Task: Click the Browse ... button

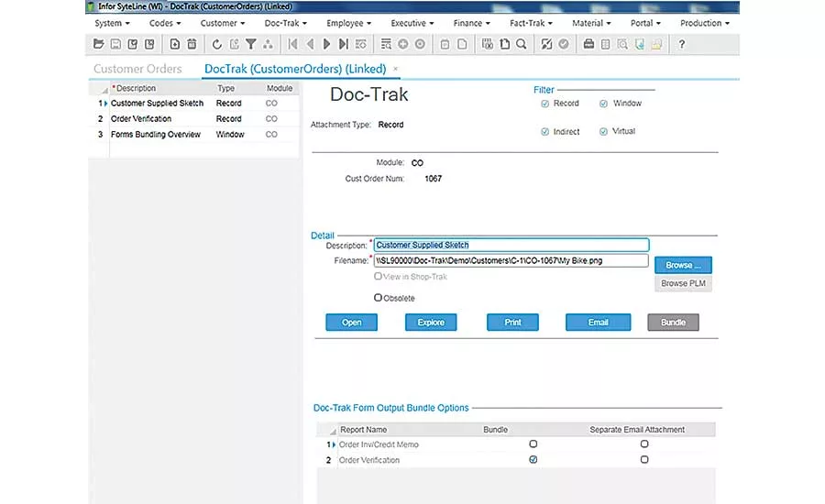Action: (684, 265)
